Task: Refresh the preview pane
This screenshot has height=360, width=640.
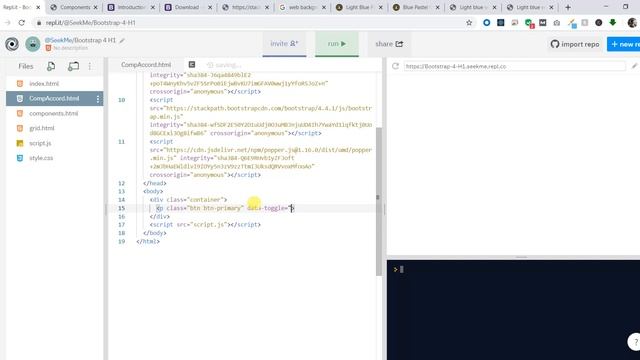Action: [395, 66]
